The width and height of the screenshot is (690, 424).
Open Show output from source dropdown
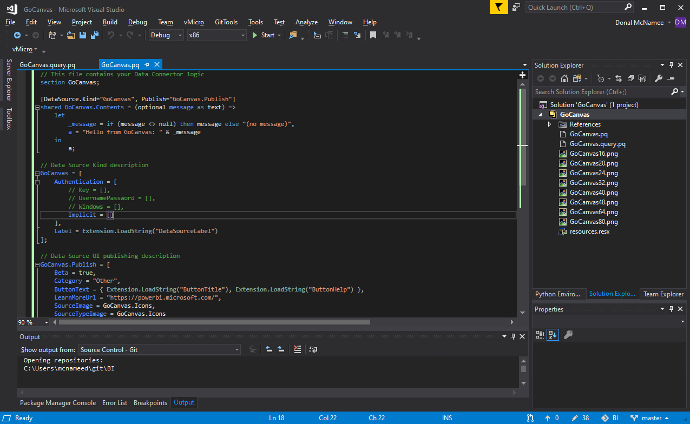(x=160, y=350)
